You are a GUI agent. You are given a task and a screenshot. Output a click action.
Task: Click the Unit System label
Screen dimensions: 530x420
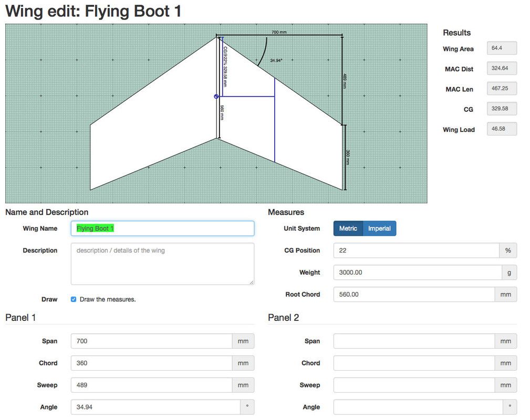(302, 228)
